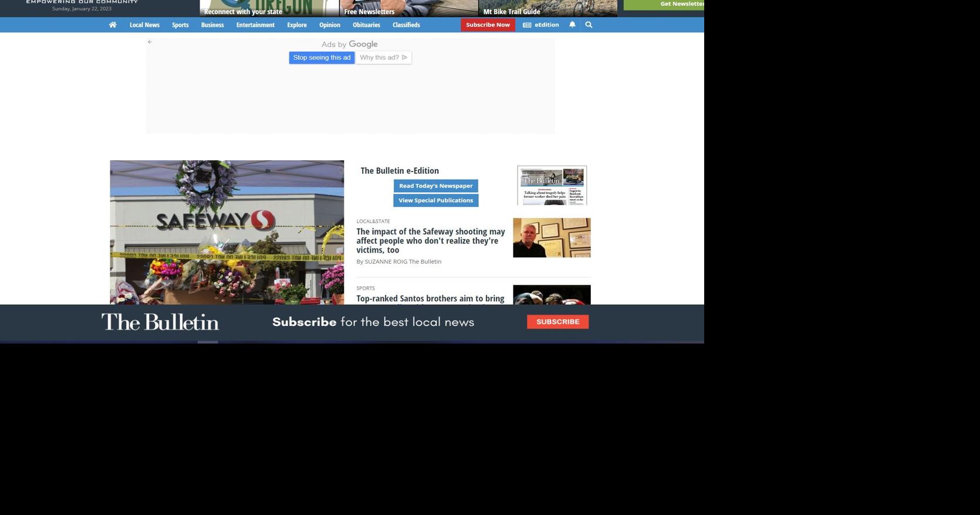
Task: Open Reconnect with your state promo
Action: 269,8
